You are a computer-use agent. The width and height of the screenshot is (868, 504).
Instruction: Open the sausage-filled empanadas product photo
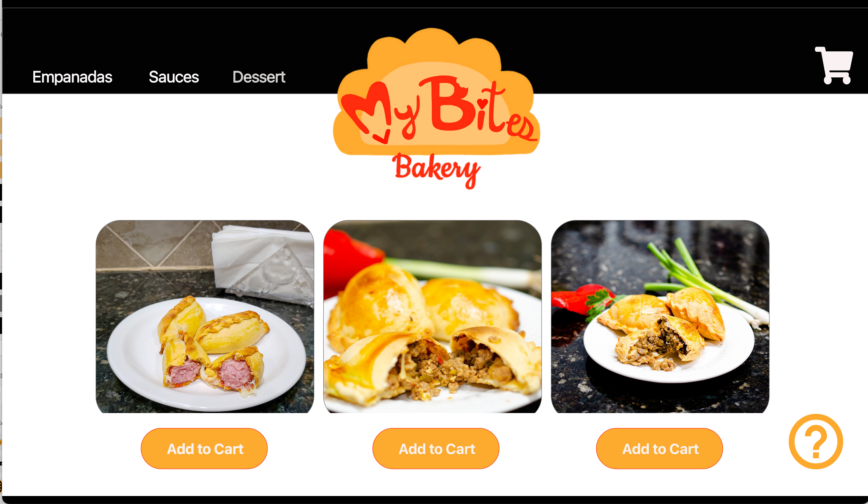[205, 317]
